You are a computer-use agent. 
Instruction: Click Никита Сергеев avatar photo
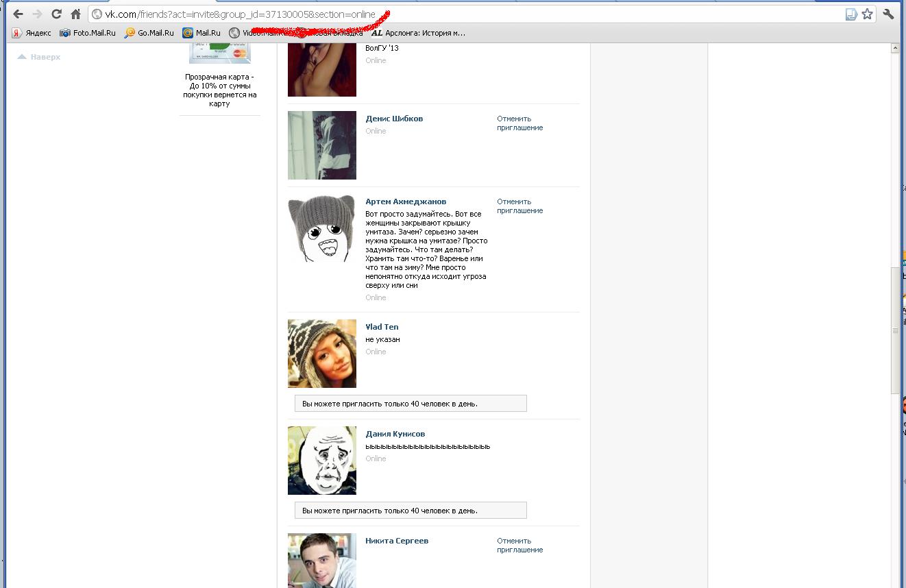coord(322,561)
